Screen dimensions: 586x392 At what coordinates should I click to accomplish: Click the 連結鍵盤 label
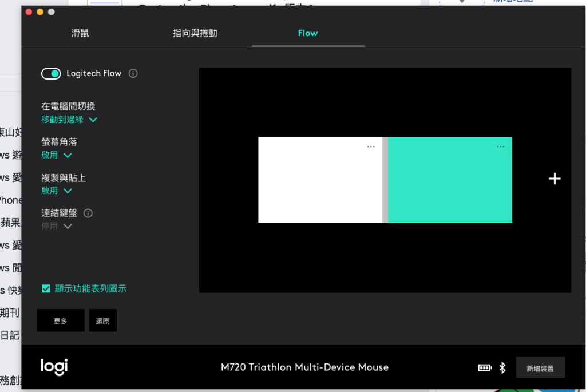(x=59, y=213)
